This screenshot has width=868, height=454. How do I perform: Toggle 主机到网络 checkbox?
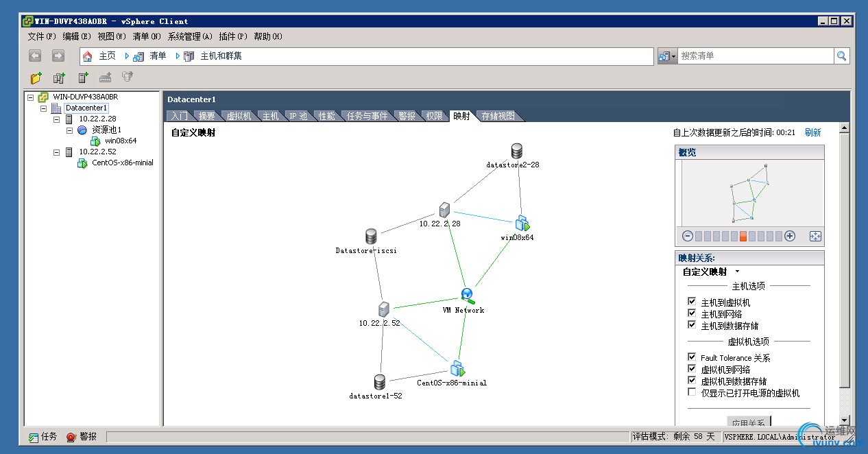point(692,313)
